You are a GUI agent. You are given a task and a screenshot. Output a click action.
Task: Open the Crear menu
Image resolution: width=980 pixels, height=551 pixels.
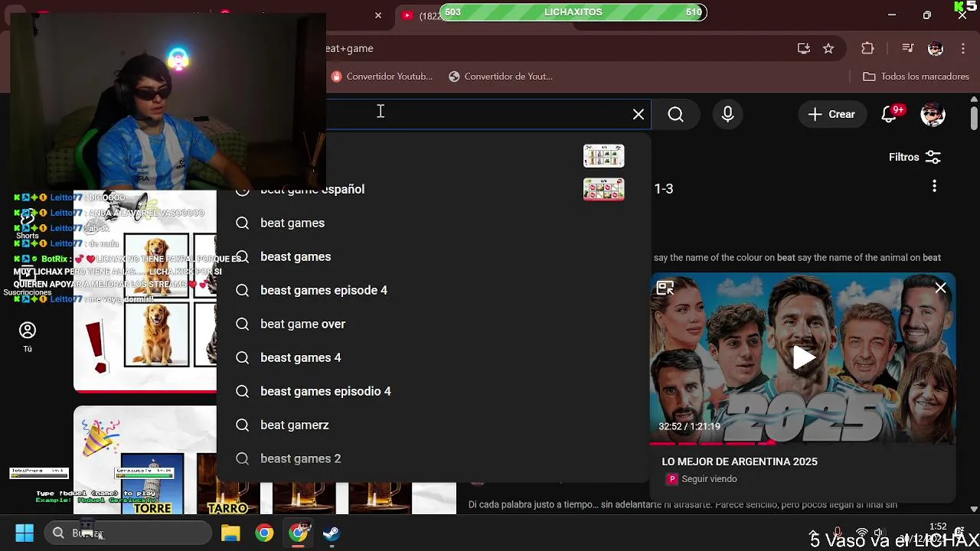pyautogui.click(x=831, y=114)
